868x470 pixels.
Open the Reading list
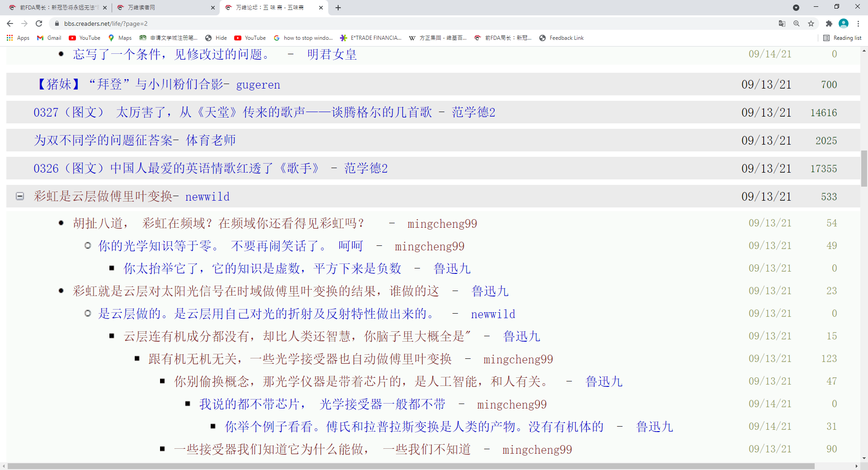pos(842,38)
